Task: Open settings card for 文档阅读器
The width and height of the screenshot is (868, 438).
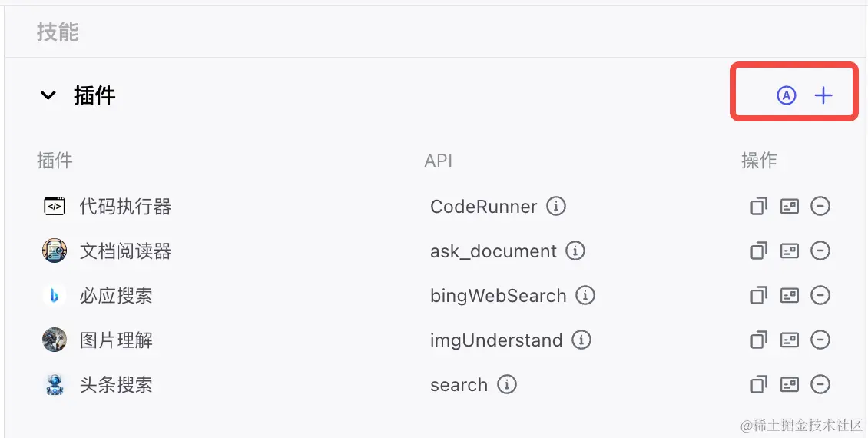Action: 790,251
